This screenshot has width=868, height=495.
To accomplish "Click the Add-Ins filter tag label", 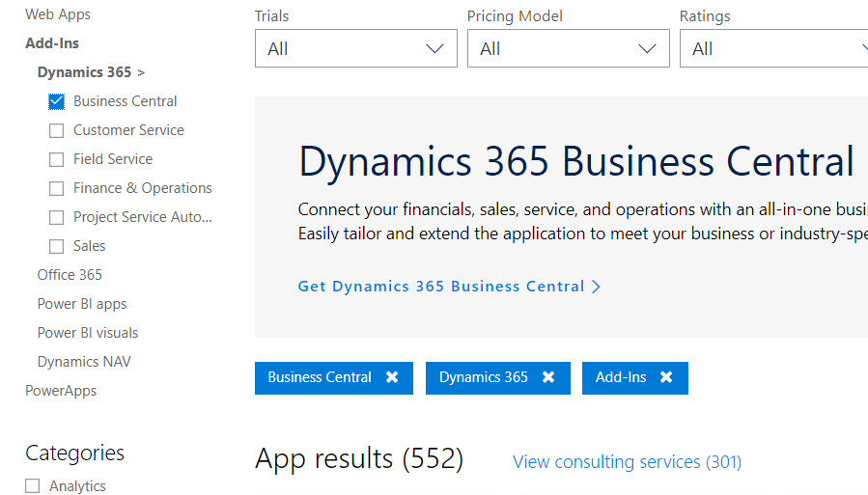I will [621, 377].
